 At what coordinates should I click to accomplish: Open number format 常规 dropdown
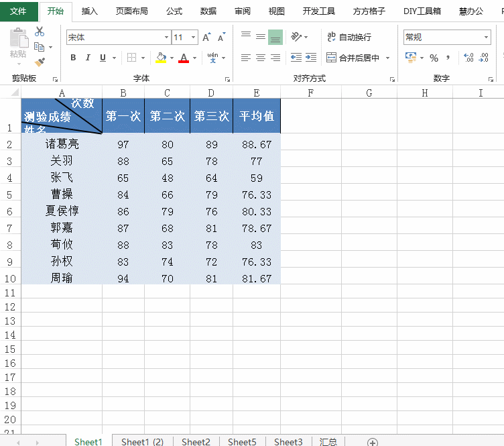coord(486,38)
